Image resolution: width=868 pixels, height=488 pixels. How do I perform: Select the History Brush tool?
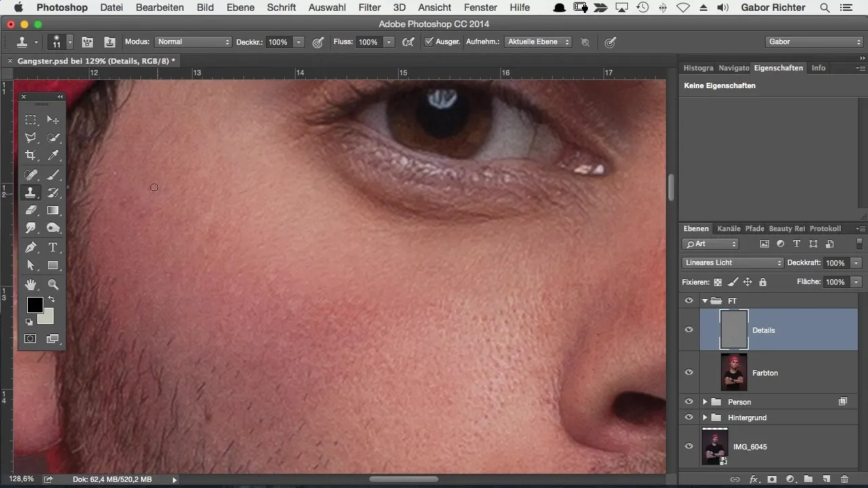click(x=53, y=193)
